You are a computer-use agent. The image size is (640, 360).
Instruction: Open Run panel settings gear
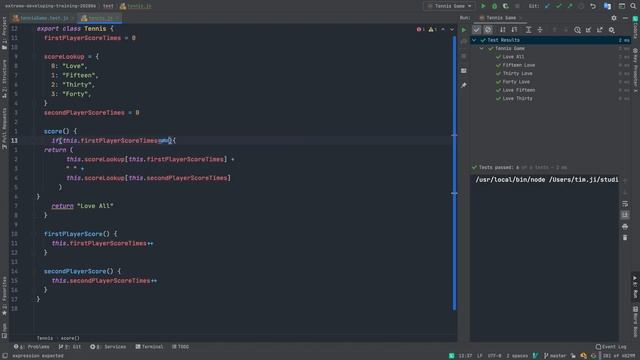(614, 18)
